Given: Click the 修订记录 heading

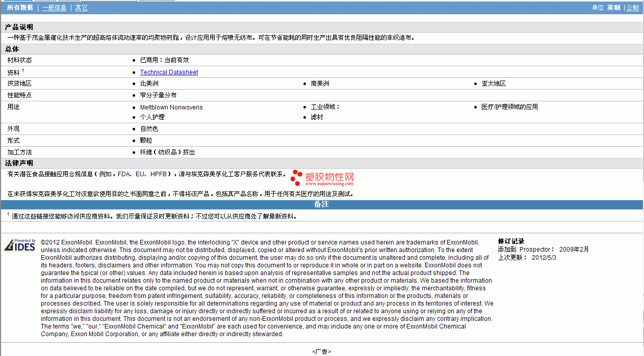Looking at the screenshot, I should click(x=511, y=241).
